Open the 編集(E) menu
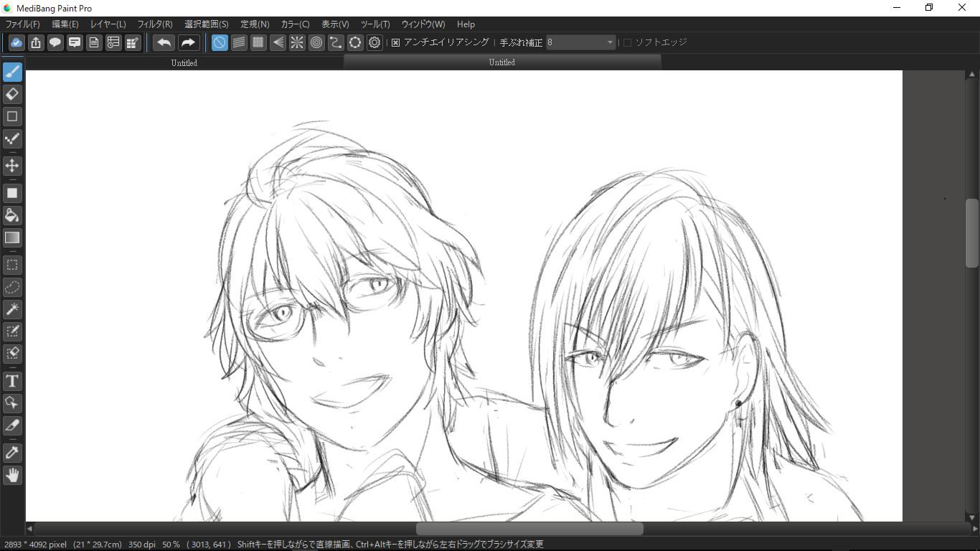Viewport: 980px width, 551px height. tap(65, 24)
